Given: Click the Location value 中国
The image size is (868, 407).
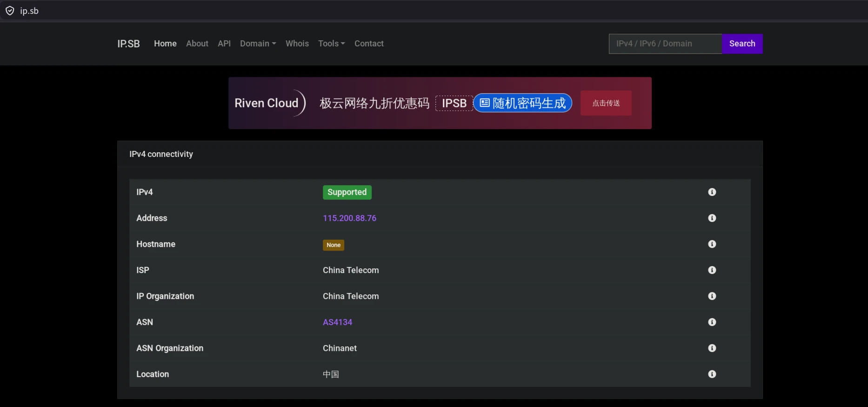Looking at the screenshot, I should pyautogui.click(x=331, y=374).
